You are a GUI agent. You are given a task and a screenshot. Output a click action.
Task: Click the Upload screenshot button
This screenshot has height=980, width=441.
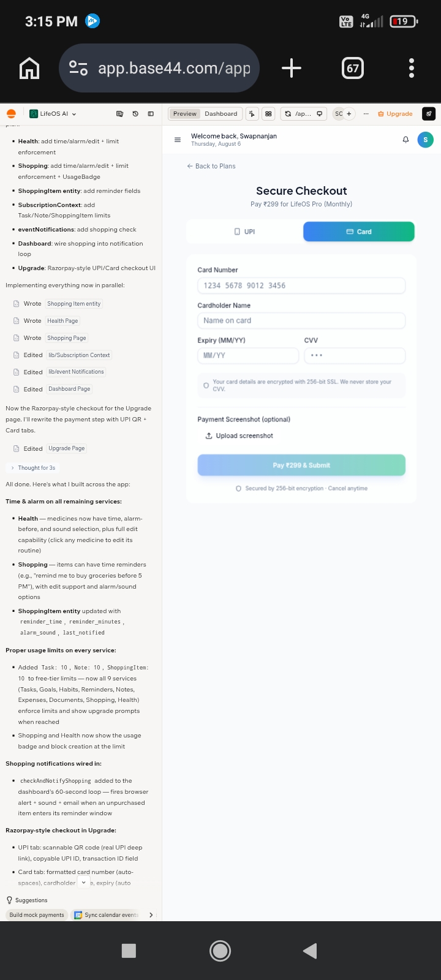click(x=239, y=435)
